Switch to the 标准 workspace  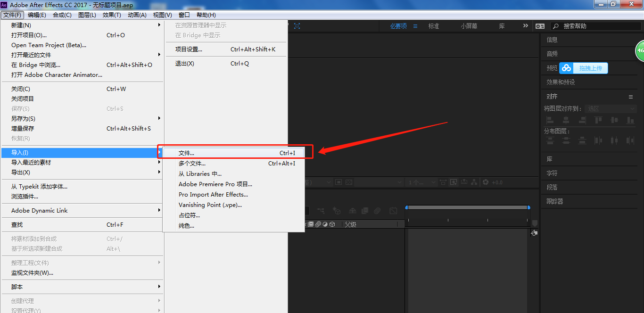point(434,26)
